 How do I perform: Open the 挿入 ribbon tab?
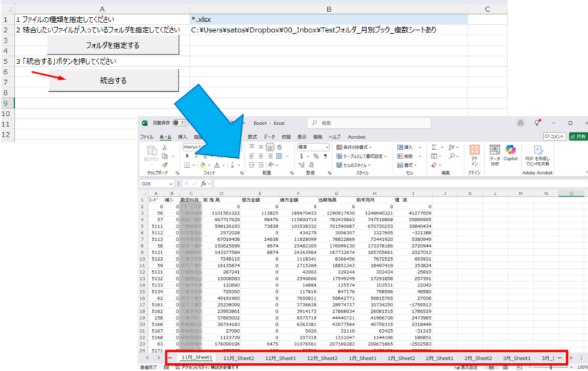182,137
